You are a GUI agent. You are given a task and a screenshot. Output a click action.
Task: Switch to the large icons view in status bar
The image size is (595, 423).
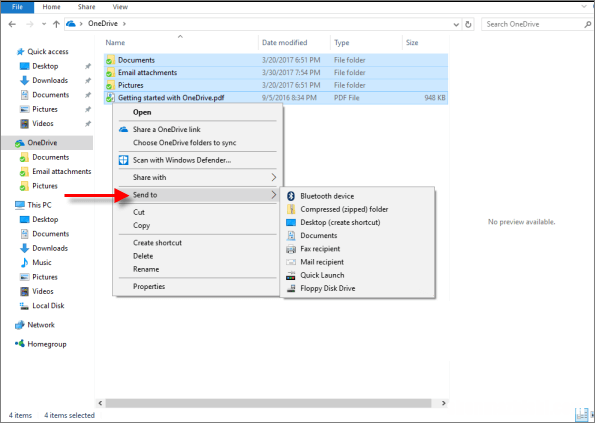(592, 415)
